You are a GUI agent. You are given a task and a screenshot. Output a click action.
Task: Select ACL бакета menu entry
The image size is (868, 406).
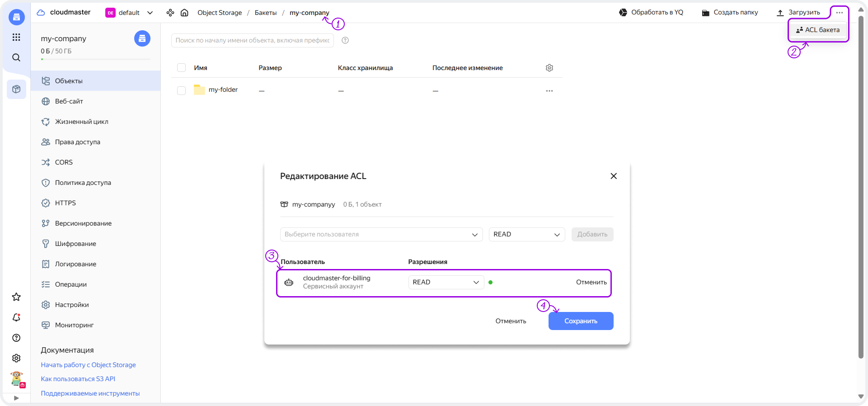click(x=818, y=30)
